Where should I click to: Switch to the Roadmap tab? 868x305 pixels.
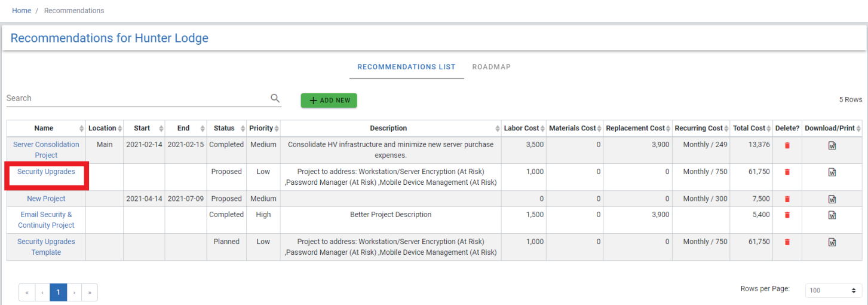[x=491, y=67]
